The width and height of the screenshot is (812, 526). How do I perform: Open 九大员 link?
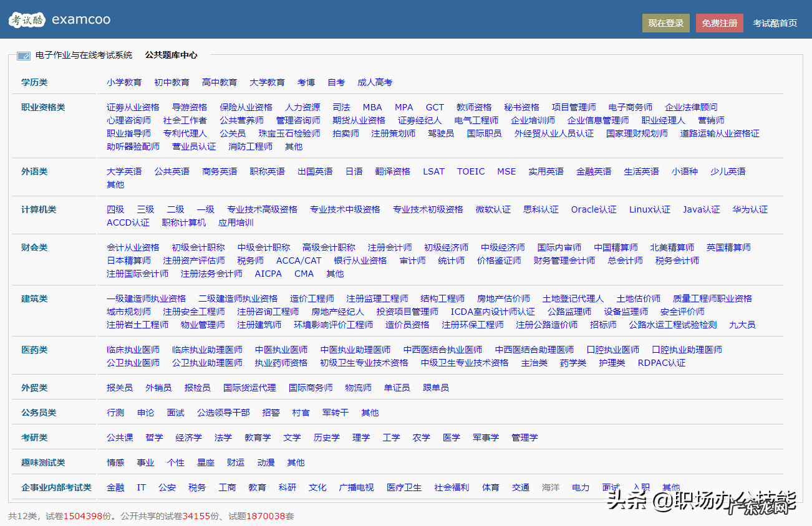click(742, 325)
